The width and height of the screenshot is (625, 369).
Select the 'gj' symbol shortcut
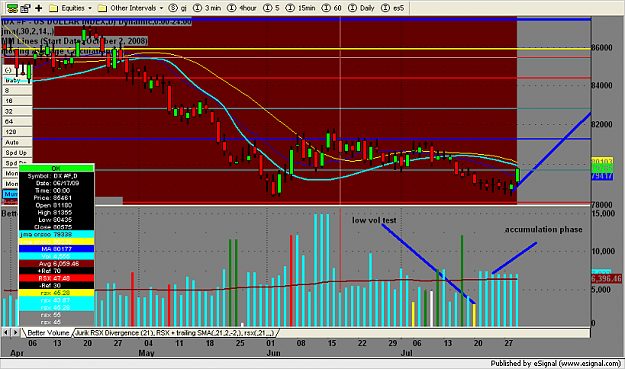[x=178, y=8]
